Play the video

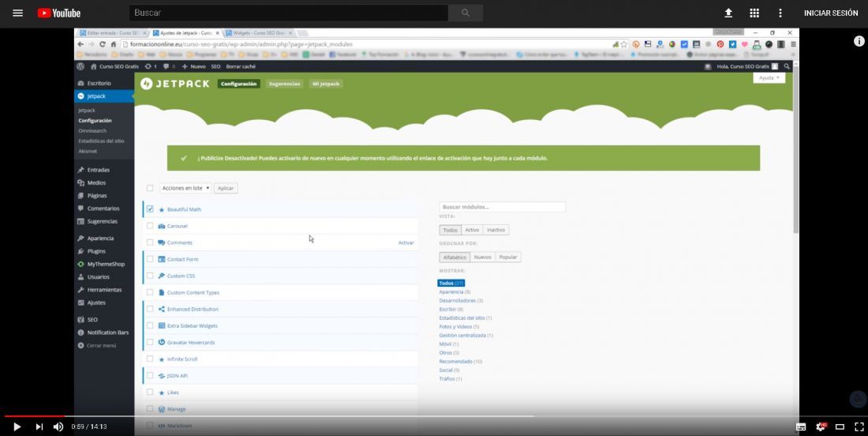[17, 427]
